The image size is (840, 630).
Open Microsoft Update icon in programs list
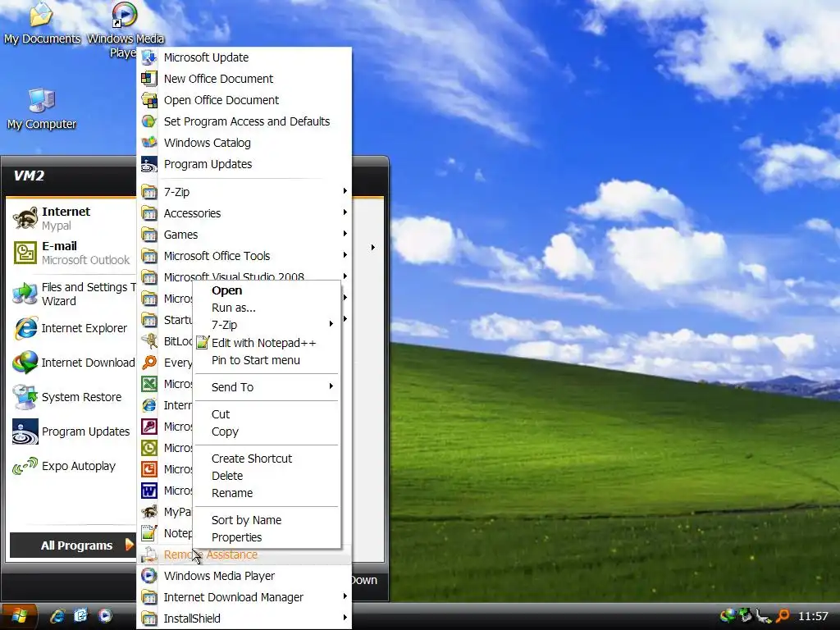click(149, 57)
